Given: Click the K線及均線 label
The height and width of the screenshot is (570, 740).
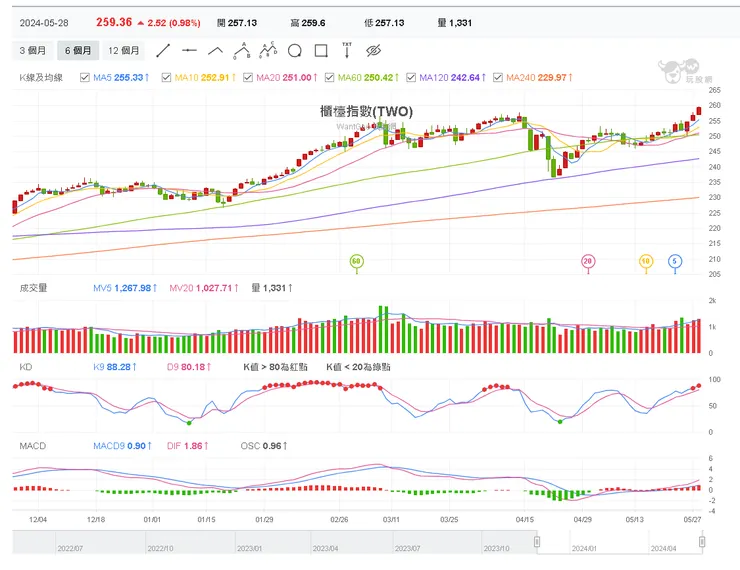Looking at the screenshot, I should click(x=41, y=77).
